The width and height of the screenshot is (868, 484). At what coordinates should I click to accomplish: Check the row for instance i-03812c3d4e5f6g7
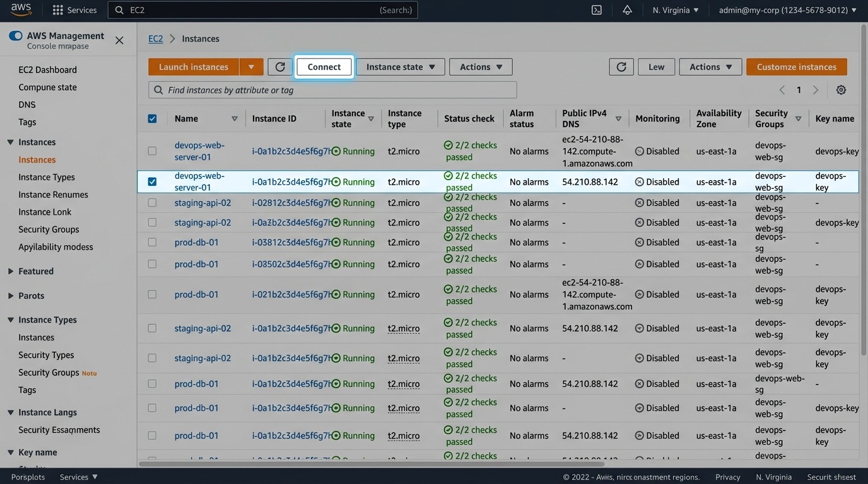point(152,242)
